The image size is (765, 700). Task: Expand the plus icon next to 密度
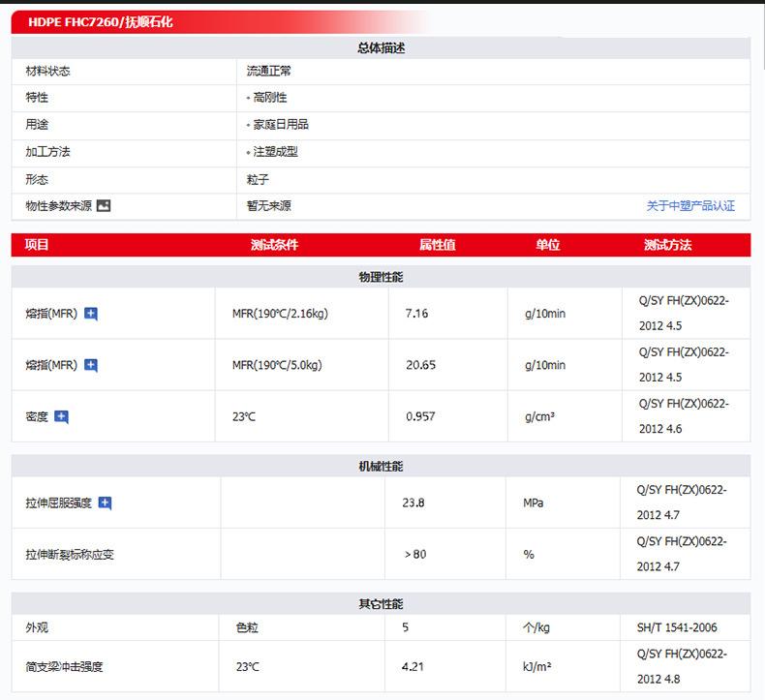tap(62, 417)
